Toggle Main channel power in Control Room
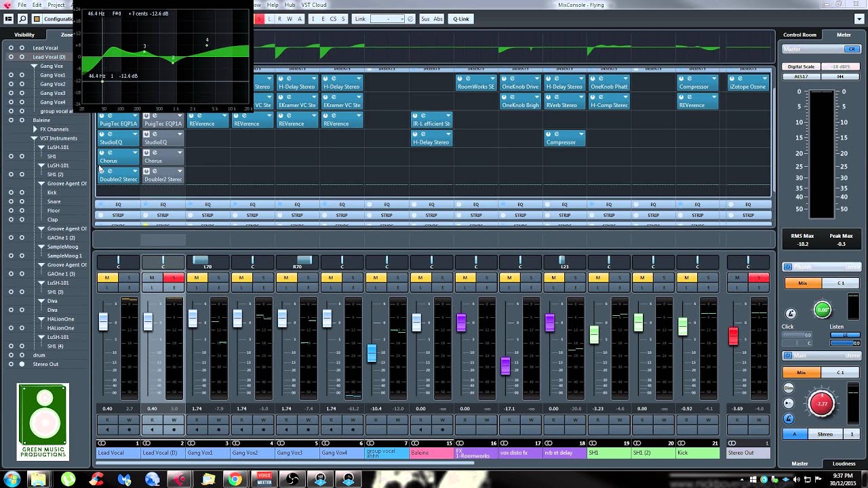Viewport: 868px width, 488px height. (787, 356)
